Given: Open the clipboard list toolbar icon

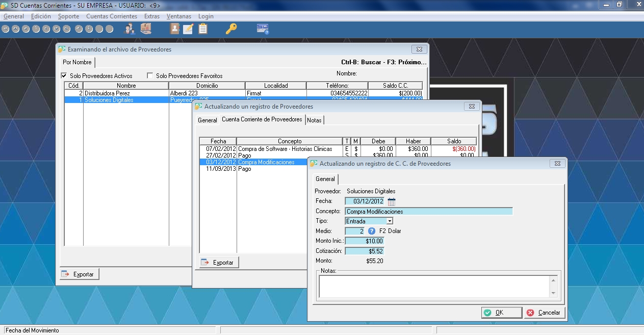Looking at the screenshot, I should [203, 29].
